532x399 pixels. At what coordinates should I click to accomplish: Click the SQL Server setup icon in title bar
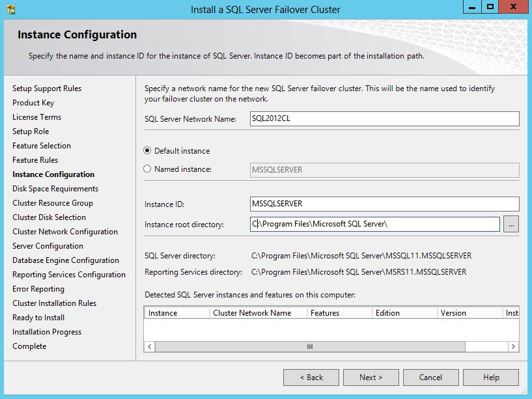pyautogui.click(x=10, y=10)
